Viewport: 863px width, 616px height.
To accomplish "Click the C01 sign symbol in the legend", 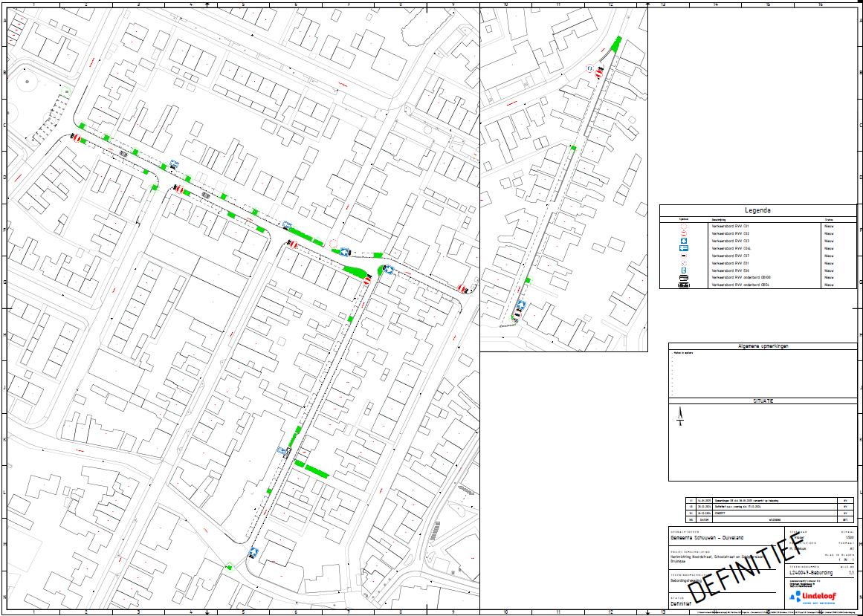I will point(683,226).
